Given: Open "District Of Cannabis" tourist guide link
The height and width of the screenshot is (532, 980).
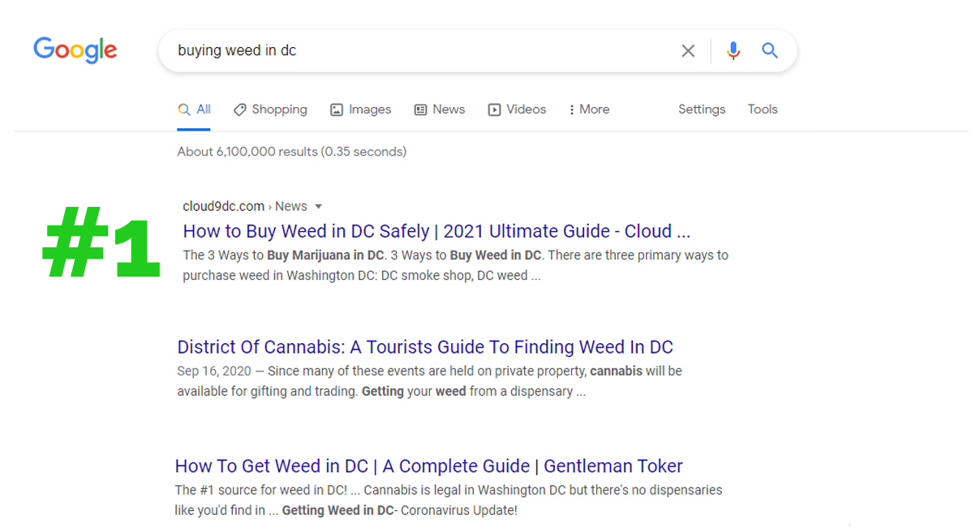Looking at the screenshot, I should coord(425,347).
